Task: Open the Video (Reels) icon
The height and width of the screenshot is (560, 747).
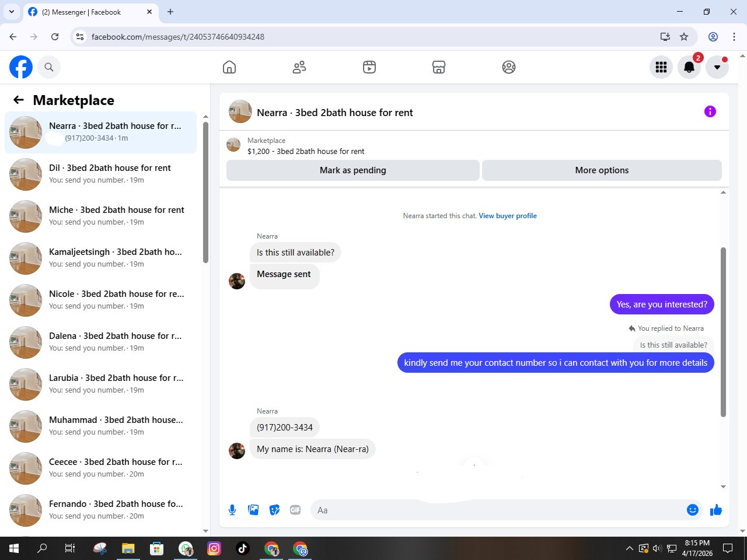Action: pos(369,67)
